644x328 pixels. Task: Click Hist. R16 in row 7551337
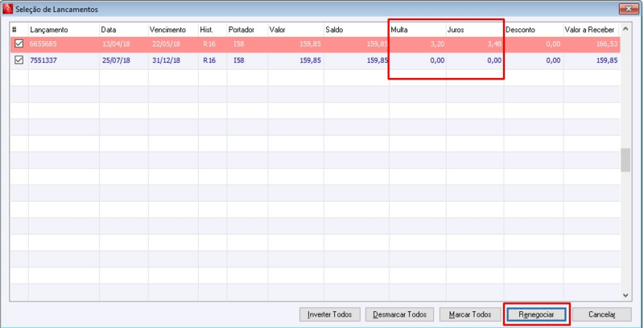click(x=209, y=60)
